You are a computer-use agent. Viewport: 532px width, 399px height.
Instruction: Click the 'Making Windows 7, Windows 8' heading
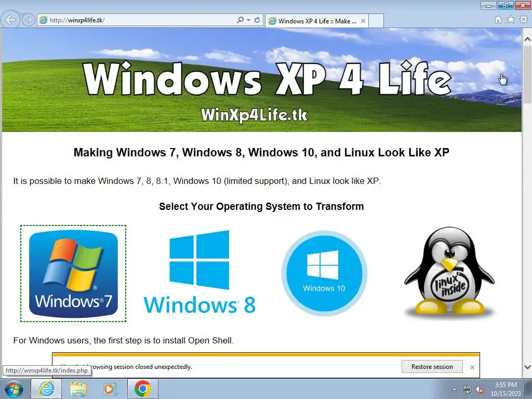[x=261, y=152]
